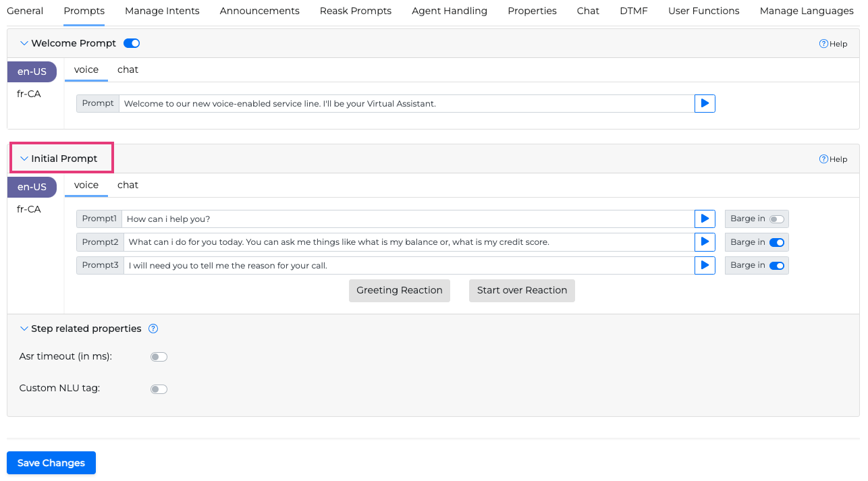868x481 pixels.
Task: Toggle the Custom NLU tag switch
Action: pos(159,389)
